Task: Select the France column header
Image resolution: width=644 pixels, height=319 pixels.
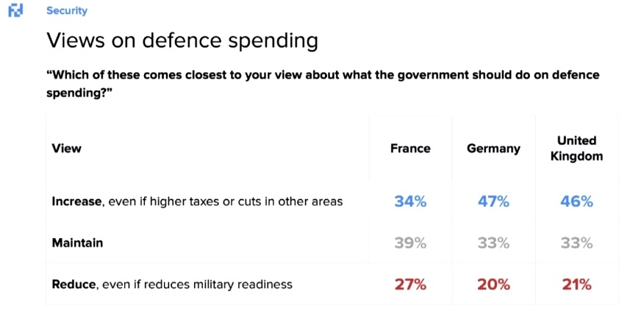Action: [410, 148]
